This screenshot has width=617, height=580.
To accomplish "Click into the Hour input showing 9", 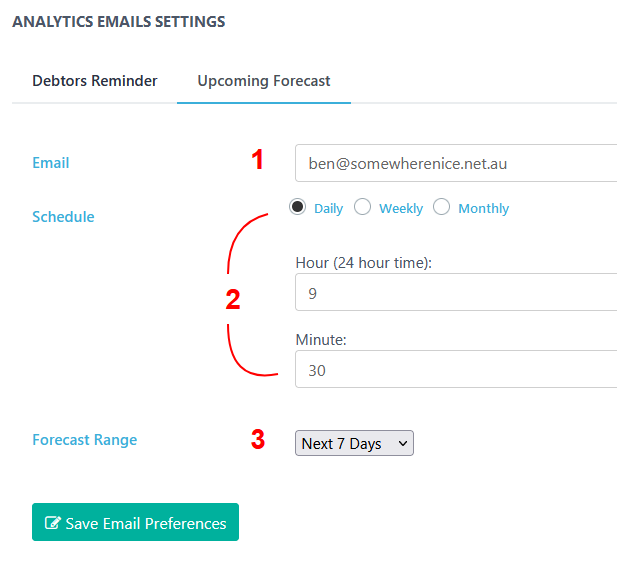I will click(x=456, y=292).
